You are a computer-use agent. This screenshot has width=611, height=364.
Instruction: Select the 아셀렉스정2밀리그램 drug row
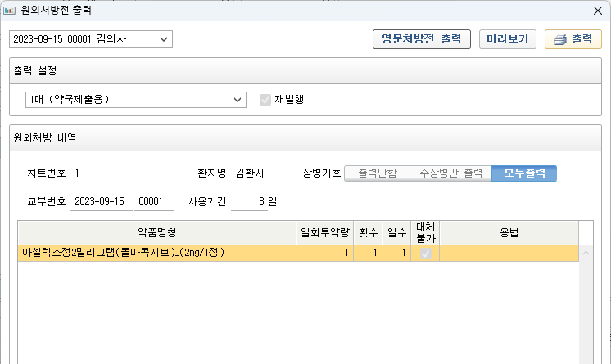(156, 254)
